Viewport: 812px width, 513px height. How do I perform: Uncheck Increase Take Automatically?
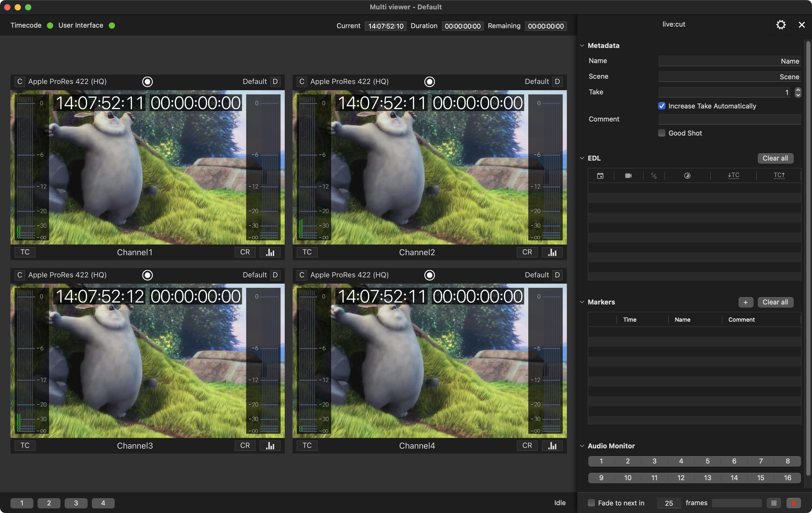click(662, 106)
